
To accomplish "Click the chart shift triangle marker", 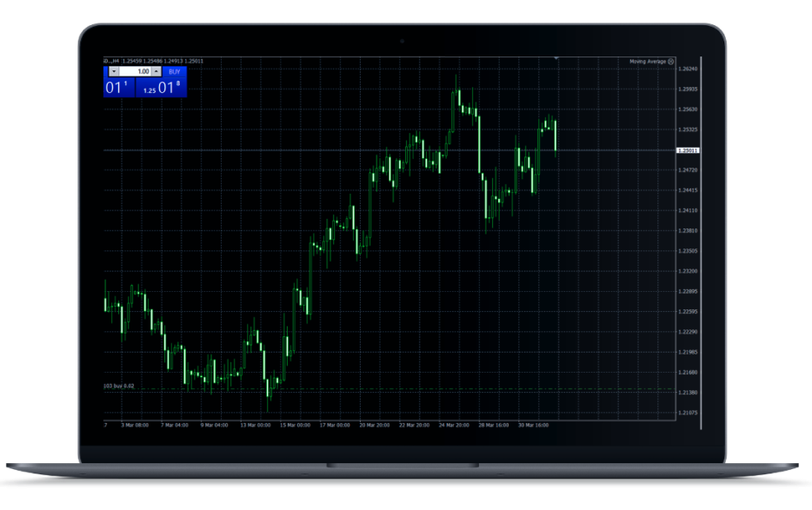I will tap(556, 59).
